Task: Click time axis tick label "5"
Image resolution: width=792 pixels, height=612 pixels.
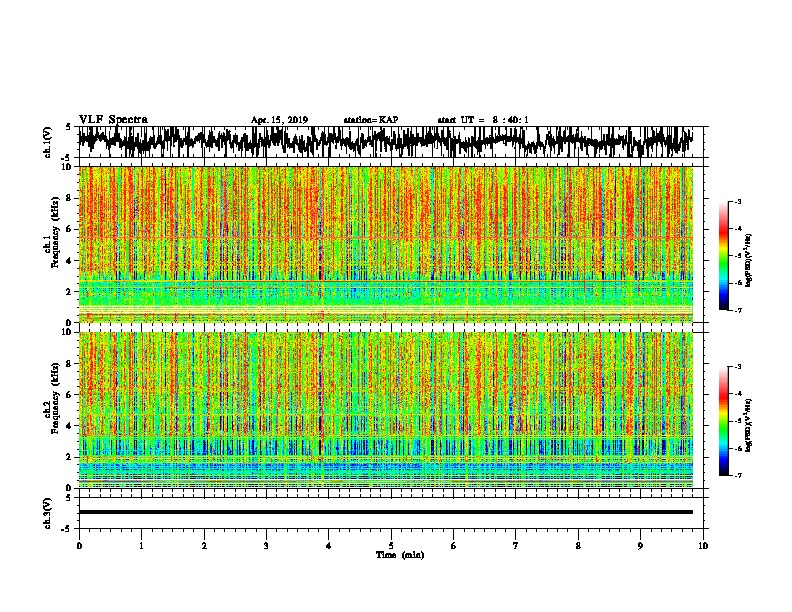Action: pyautogui.click(x=391, y=546)
